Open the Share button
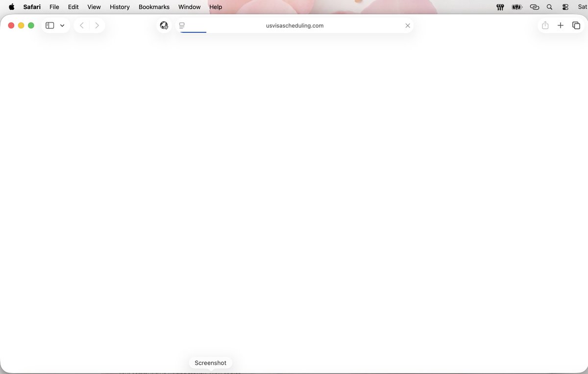The height and width of the screenshot is (374, 588). click(x=545, y=25)
